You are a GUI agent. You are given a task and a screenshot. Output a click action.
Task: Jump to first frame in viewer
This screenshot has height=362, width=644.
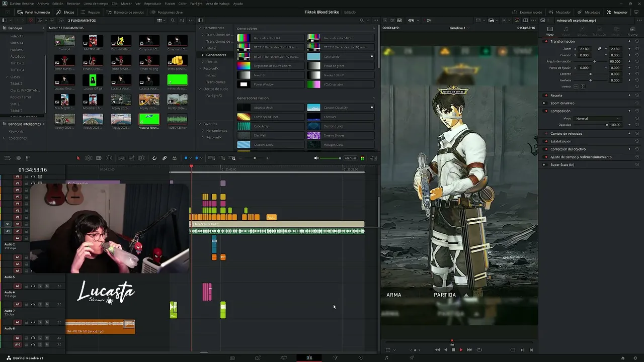click(x=437, y=350)
